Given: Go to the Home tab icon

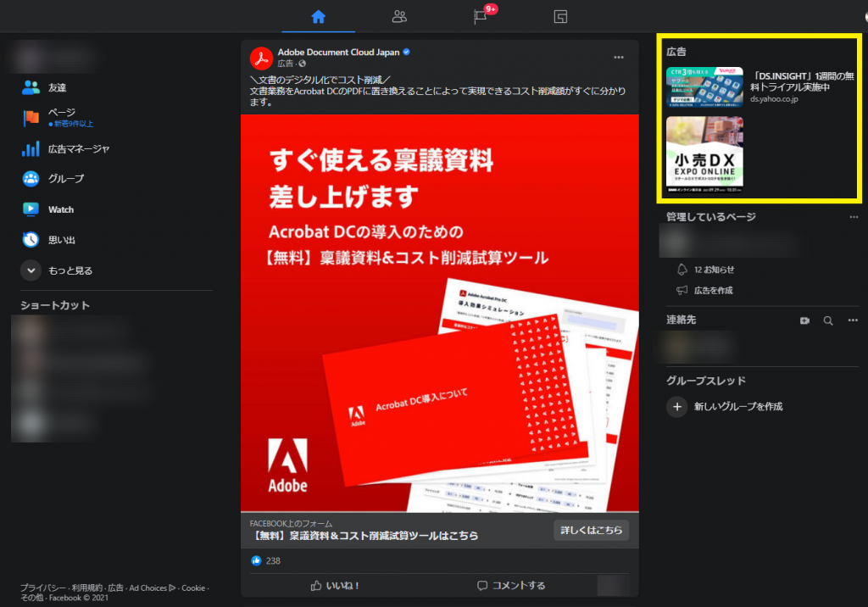Looking at the screenshot, I should point(319,17).
